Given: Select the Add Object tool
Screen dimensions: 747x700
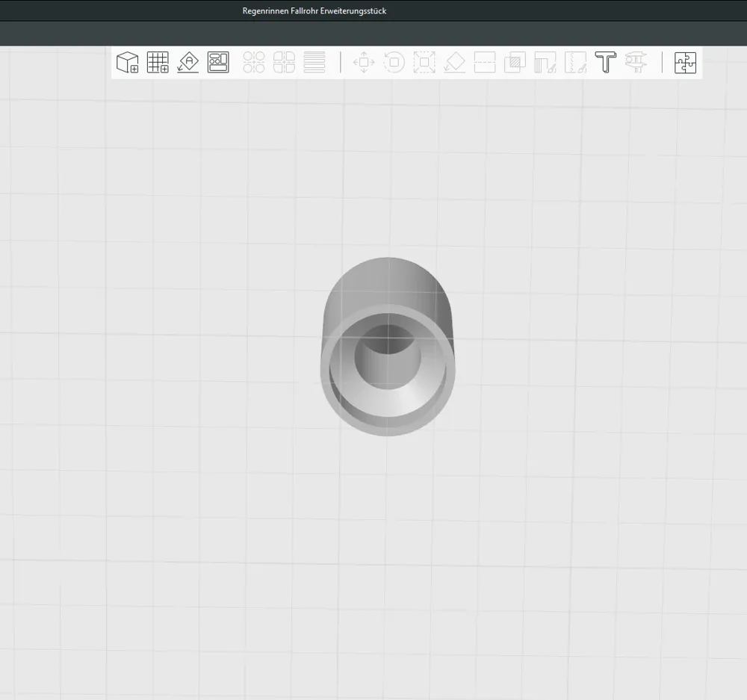Looking at the screenshot, I should click(x=127, y=63).
